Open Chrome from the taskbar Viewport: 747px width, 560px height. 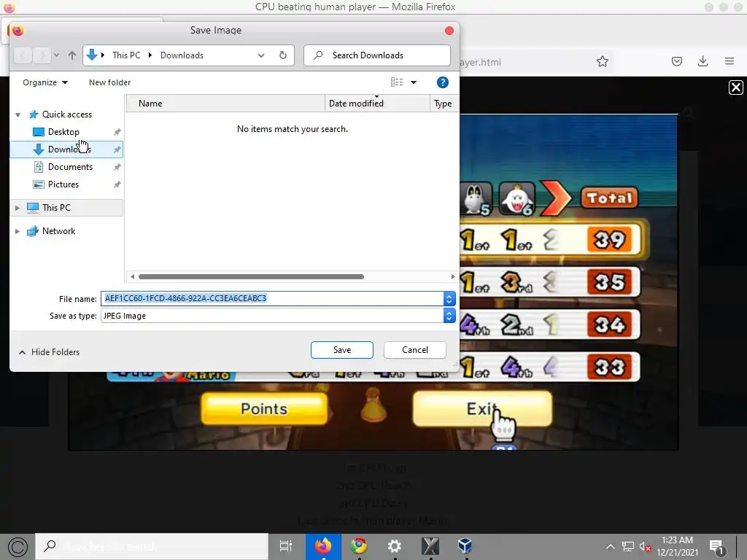(x=359, y=546)
